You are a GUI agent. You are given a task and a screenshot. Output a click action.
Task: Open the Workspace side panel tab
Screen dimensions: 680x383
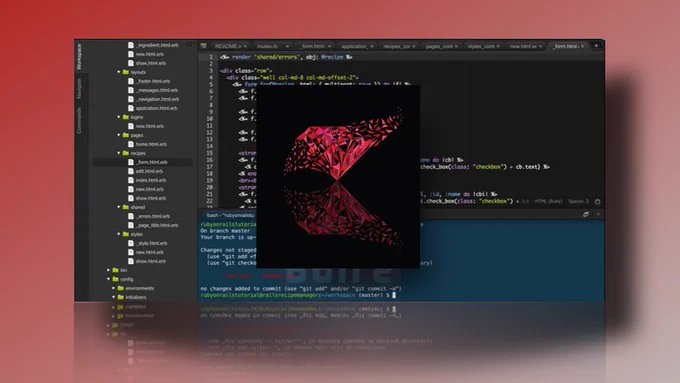click(79, 56)
